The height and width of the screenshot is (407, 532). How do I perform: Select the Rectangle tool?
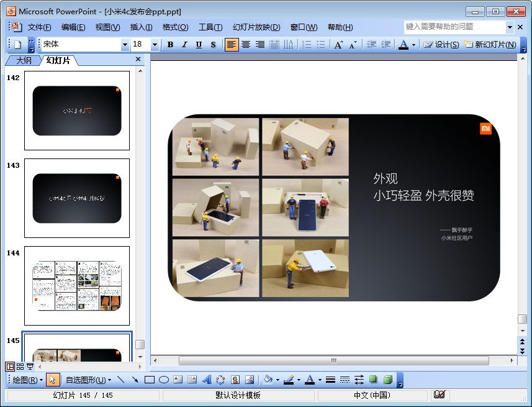click(x=149, y=380)
